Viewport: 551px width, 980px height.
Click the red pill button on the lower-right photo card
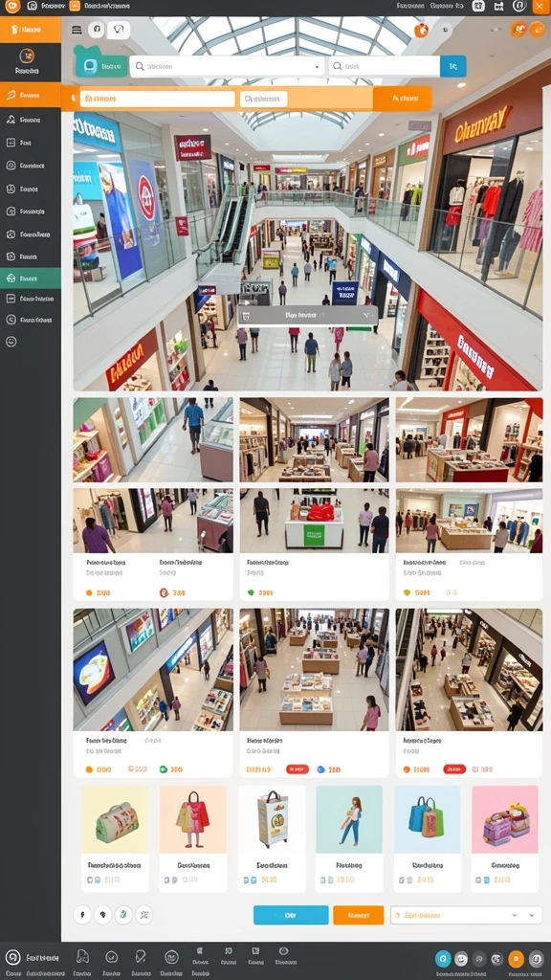coord(454,769)
